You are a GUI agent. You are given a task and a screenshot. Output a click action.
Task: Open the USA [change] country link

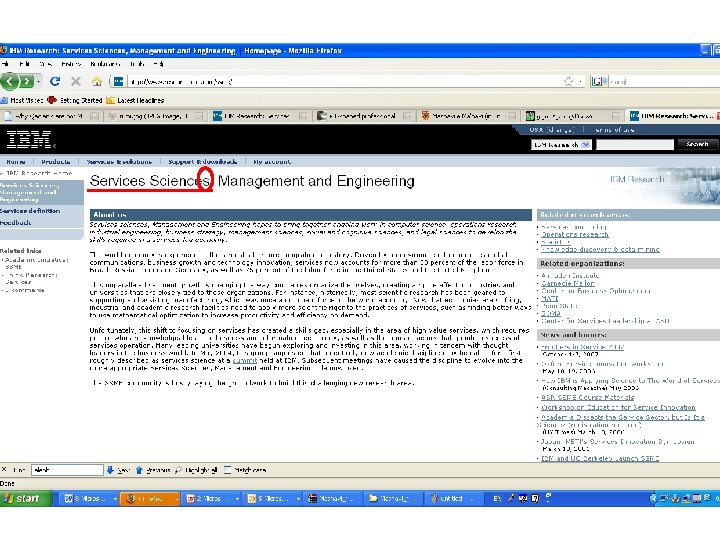click(551, 130)
